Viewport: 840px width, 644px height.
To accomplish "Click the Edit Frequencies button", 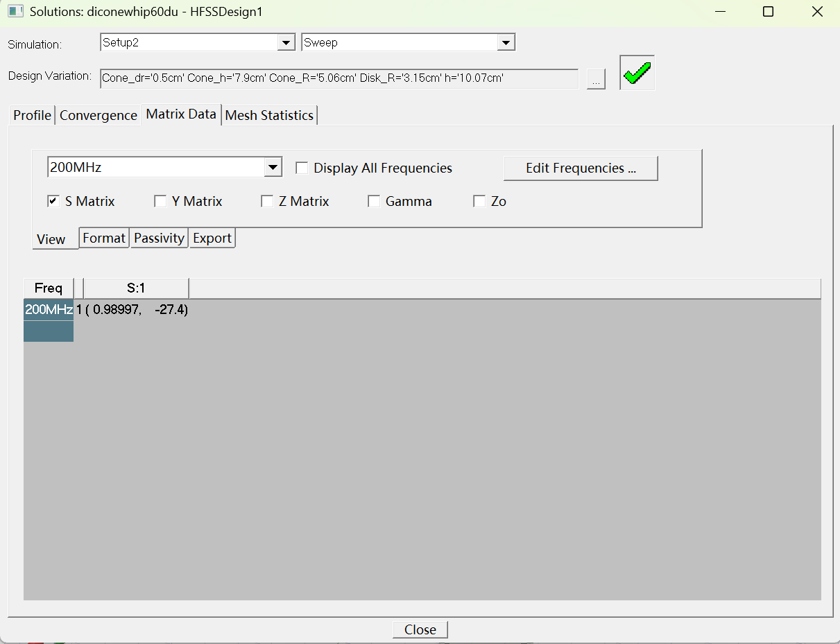I will click(581, 168).
